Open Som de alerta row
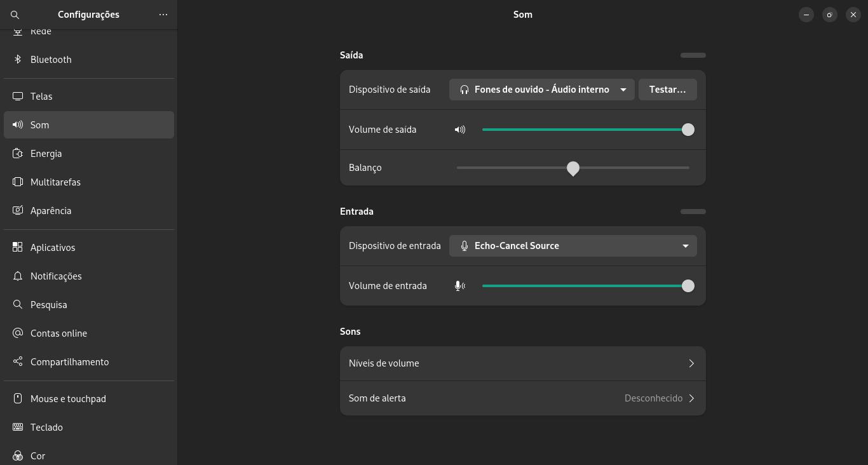The width and height of the screenshot is (868, 465). tap(523, 398)
